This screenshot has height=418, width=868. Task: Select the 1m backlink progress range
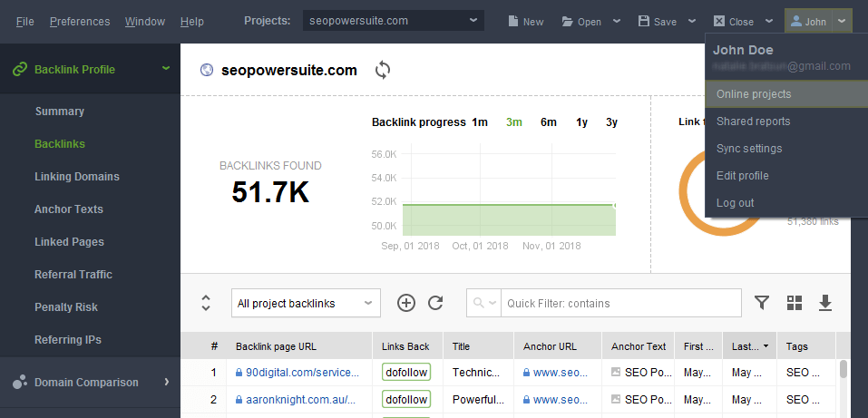(x=480, y=122)
